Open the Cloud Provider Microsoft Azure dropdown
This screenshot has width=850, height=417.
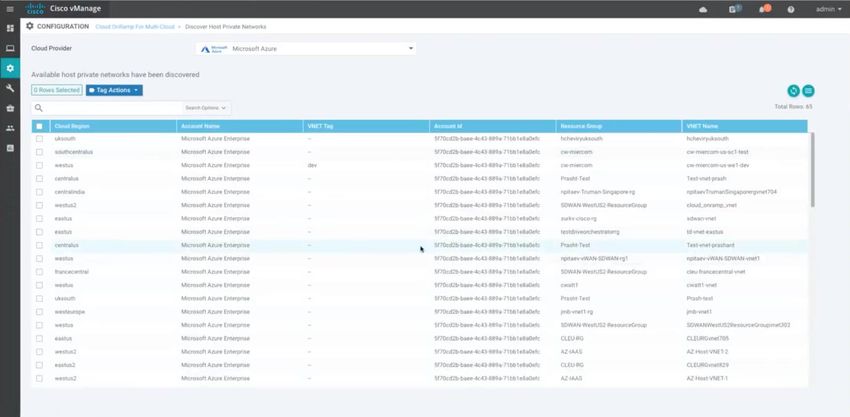click(306, 49)
